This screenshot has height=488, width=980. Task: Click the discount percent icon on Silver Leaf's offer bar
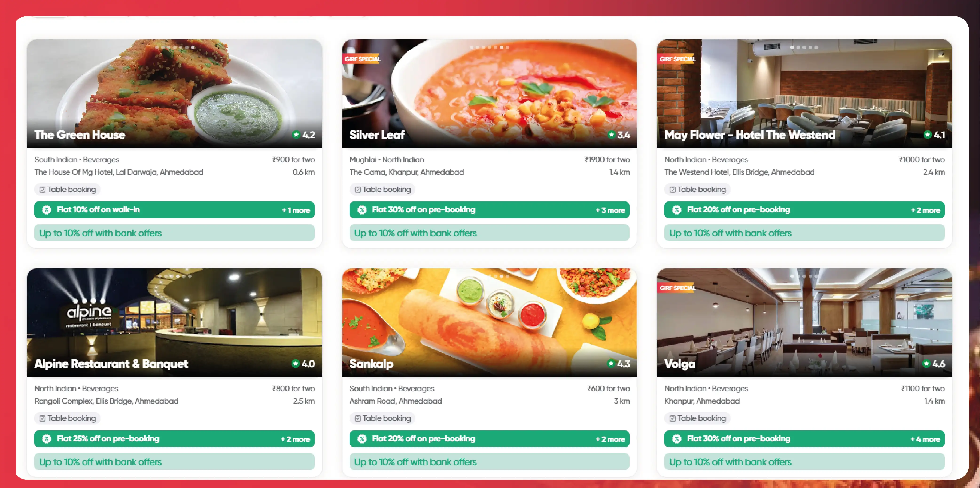pos(362,210)
